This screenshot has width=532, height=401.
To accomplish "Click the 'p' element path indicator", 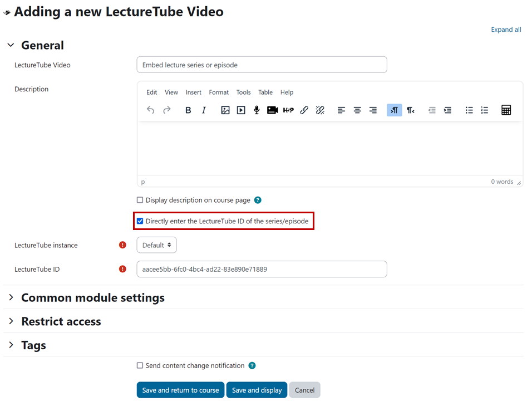I will pos(143,182).
